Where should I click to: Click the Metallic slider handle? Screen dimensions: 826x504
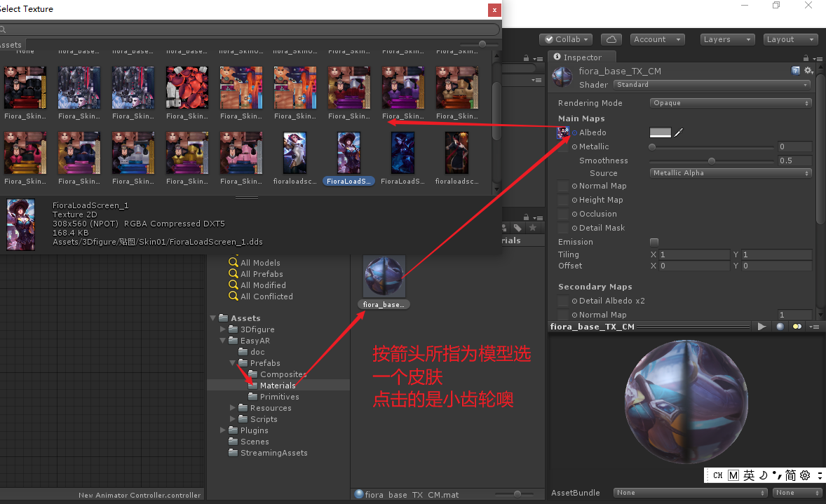652,147
